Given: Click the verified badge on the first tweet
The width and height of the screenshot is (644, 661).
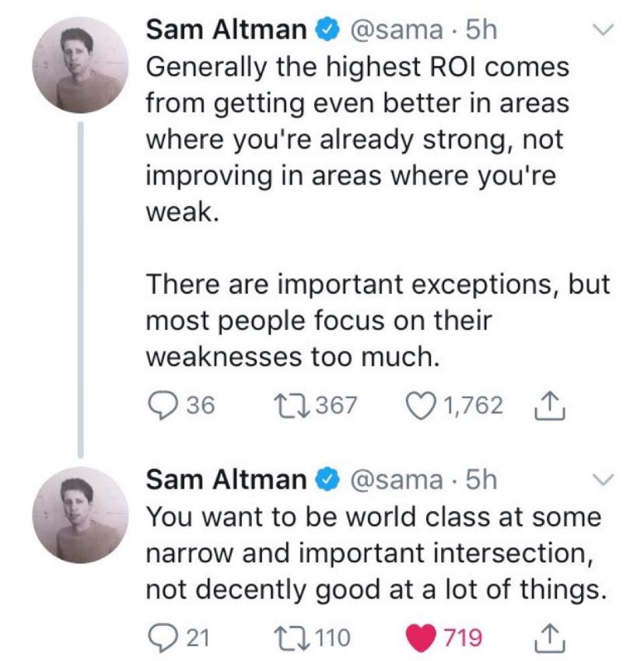Looking at the screenshot, I should coord(326,31).
